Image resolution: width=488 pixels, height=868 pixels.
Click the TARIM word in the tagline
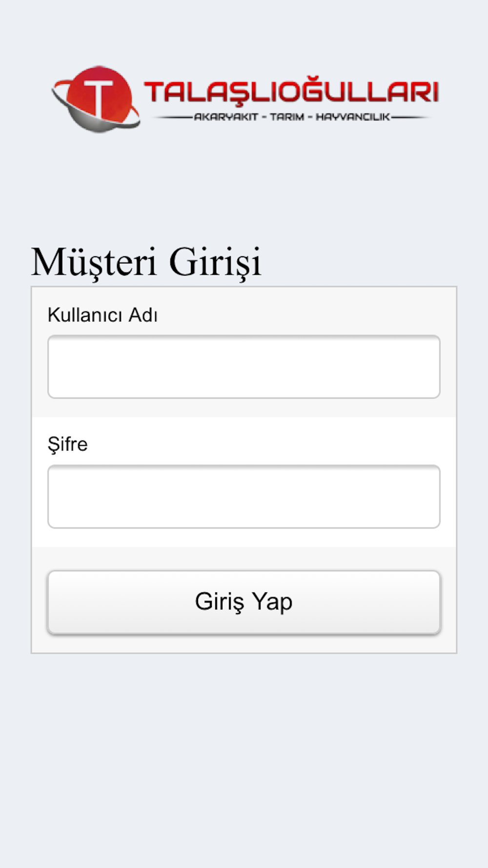pyautogui.click(x=287, y=117)
